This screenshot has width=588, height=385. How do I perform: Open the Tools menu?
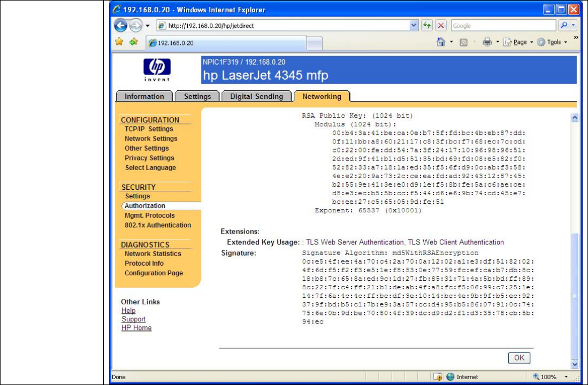(552, 42)
